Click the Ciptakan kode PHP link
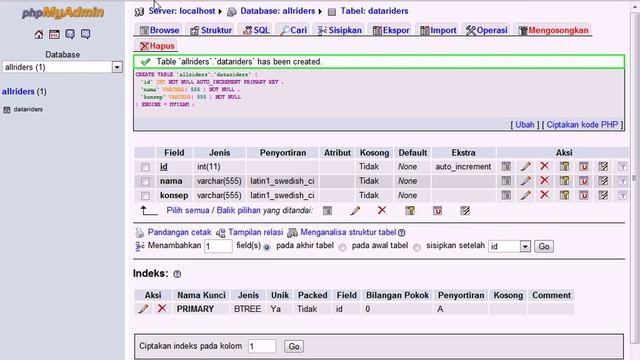The image size is (640, 360). [x=582, y=124]
